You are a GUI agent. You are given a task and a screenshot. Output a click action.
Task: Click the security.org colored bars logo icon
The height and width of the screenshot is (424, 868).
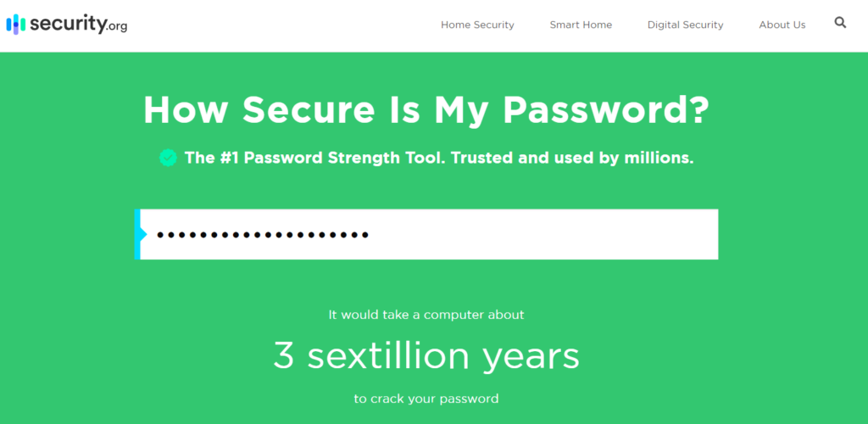coord(16,25)
